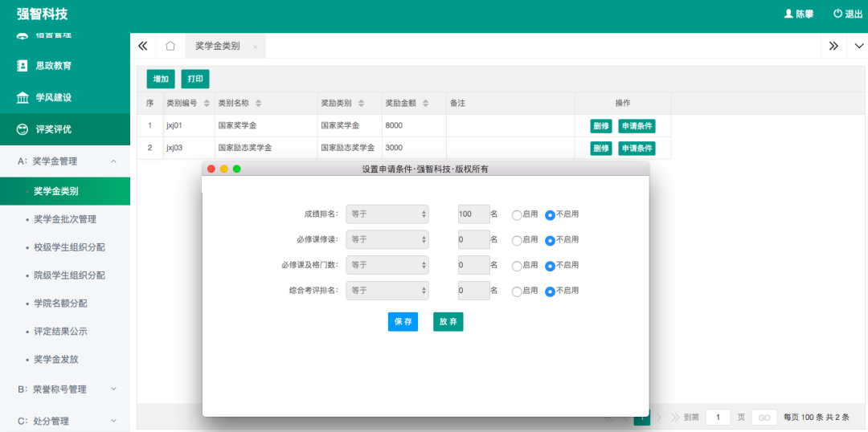Click the 保存 button
868x432 pixels.
pos(403,321)
